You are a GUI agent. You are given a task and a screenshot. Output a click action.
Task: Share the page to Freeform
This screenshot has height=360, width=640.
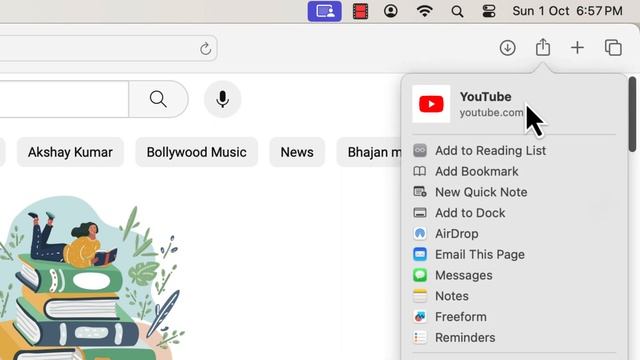pyautogui.click(x=514, y=317)
